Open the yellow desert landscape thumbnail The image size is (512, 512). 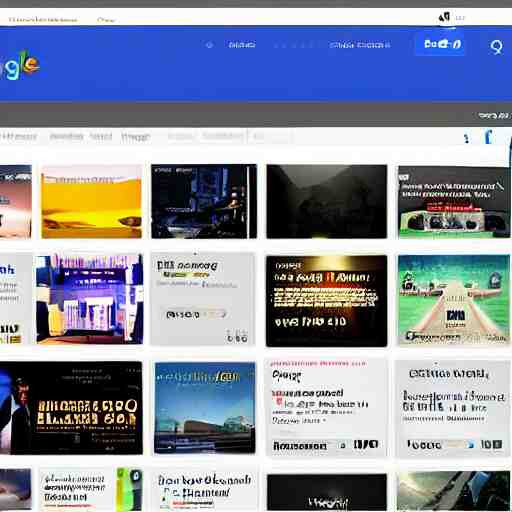point(92,202)
